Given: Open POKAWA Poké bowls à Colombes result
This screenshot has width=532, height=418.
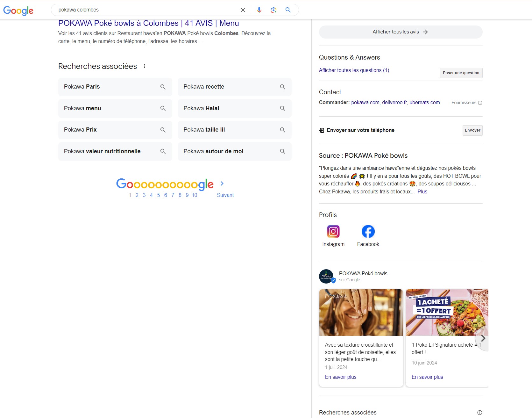Looking at the screenshot, I should [x=148, y=23].
